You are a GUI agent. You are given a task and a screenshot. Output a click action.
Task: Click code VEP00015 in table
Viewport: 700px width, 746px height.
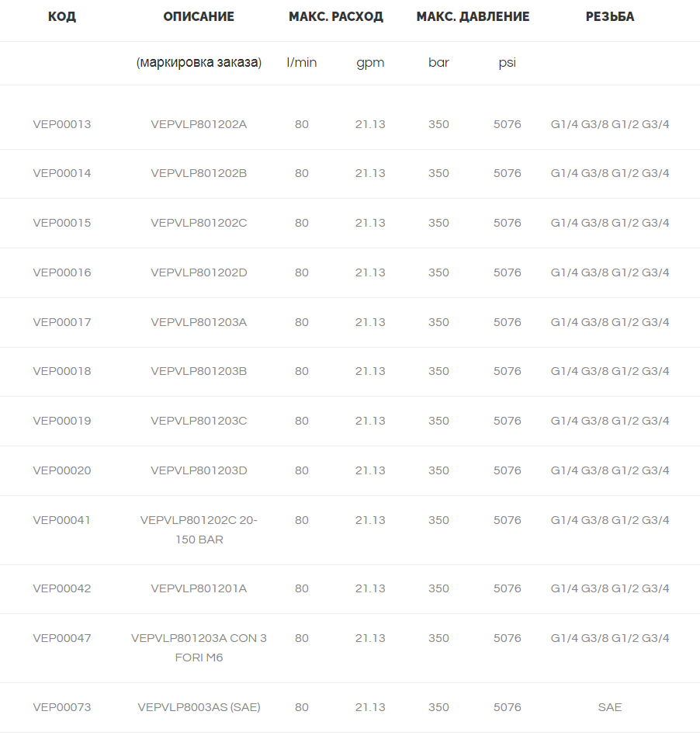62,223
